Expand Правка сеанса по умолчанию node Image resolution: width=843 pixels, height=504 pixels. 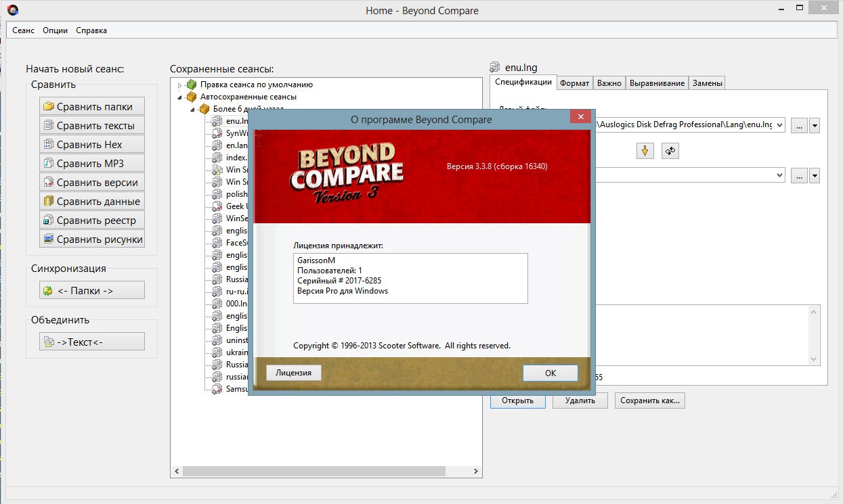coord(180,85)
